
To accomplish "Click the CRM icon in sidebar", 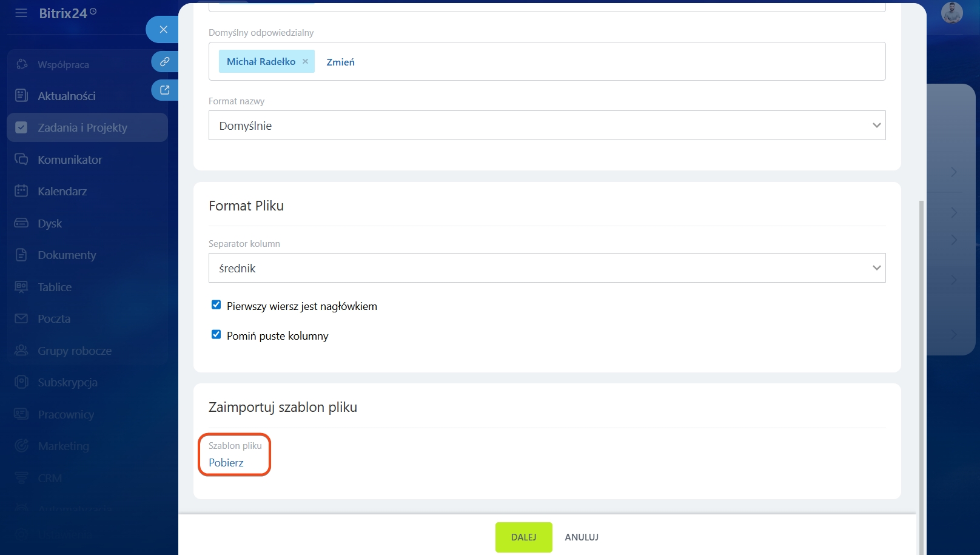I will 21,478.
